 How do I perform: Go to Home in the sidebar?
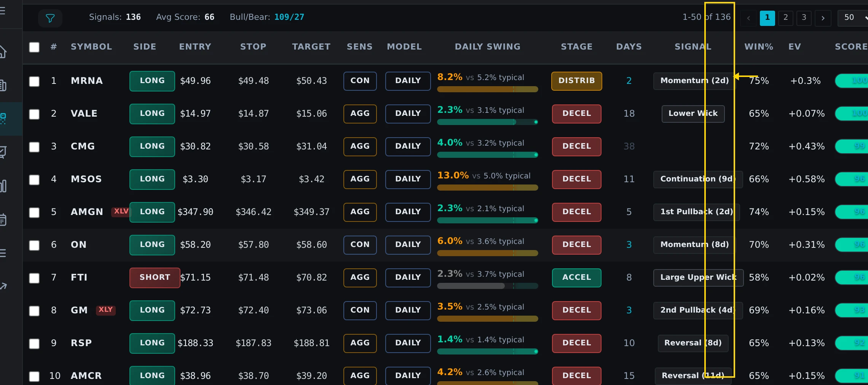point(3,51)
